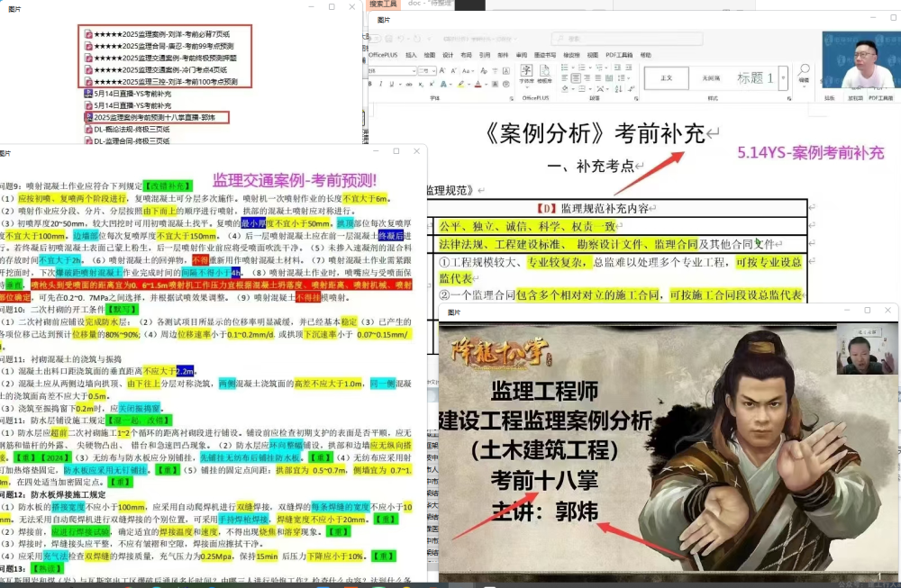
Task: Apply the 无间隔 style
Action: pyautogui.click(x=711, y=77)
